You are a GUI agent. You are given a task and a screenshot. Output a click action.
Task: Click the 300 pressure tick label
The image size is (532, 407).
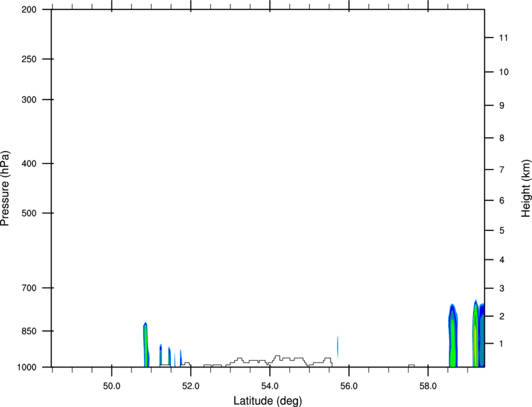point(29,100)
